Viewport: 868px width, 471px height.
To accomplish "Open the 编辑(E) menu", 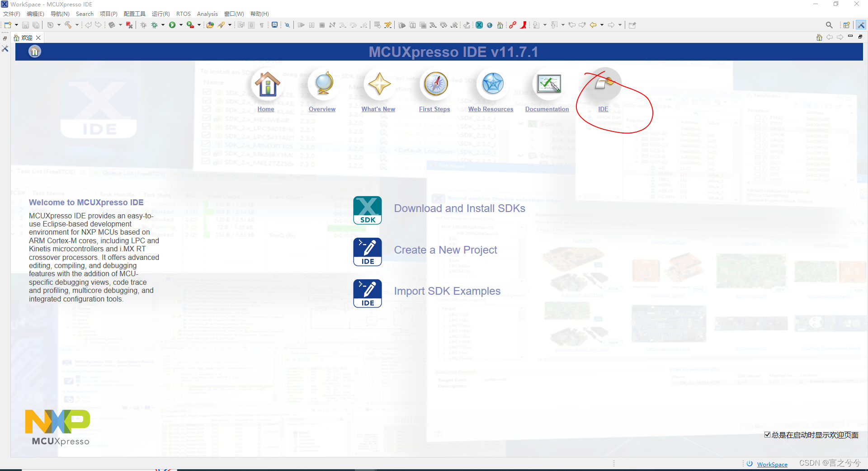I will click(35, 14).
